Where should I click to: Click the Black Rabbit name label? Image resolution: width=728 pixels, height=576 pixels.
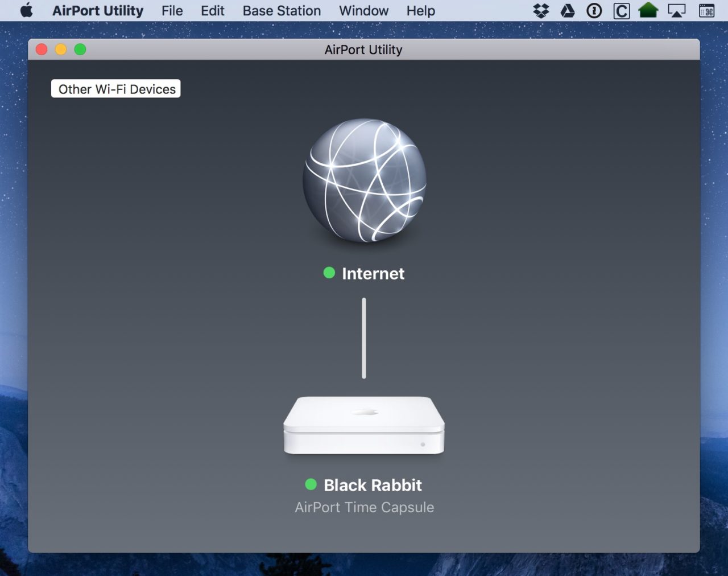tap(373, 485)
